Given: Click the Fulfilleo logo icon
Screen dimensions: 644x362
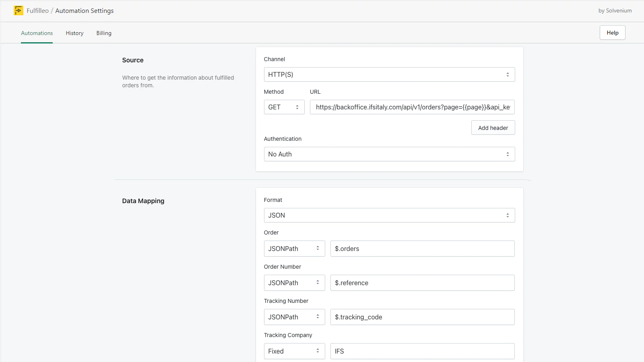Looking at the screenshot, I should click(x=19, y=10).
